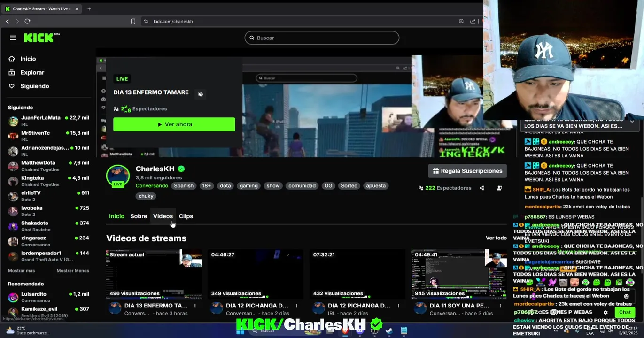Bookmark icon in the address bar
This screenshot has height=338, width=644.
click(133, 21)
